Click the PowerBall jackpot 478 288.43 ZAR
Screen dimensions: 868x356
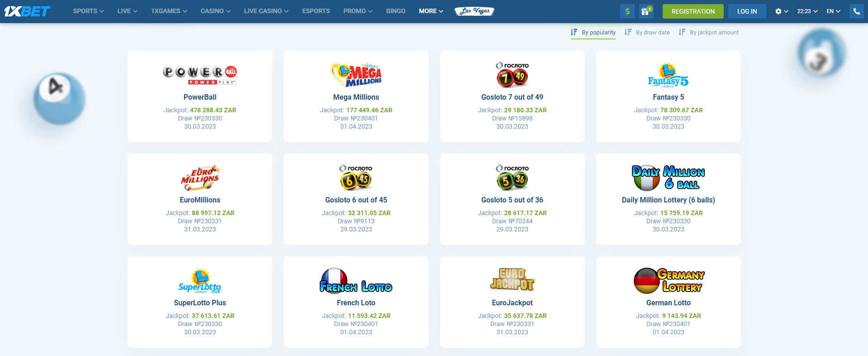pyautogui.click(x=213, y=110)
